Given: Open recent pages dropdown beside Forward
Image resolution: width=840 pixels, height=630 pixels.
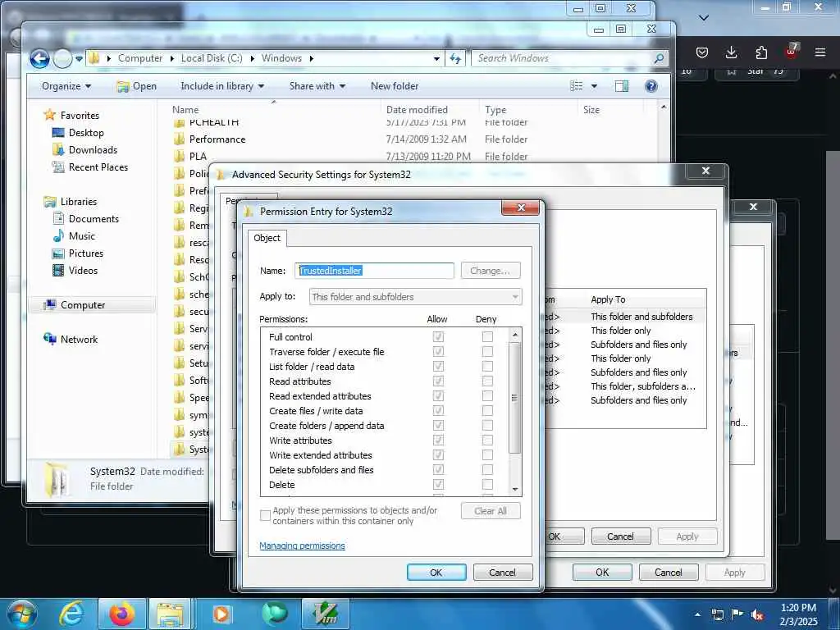Looking at the screenshot, I should pyautogui.click(x=79, y=58).
